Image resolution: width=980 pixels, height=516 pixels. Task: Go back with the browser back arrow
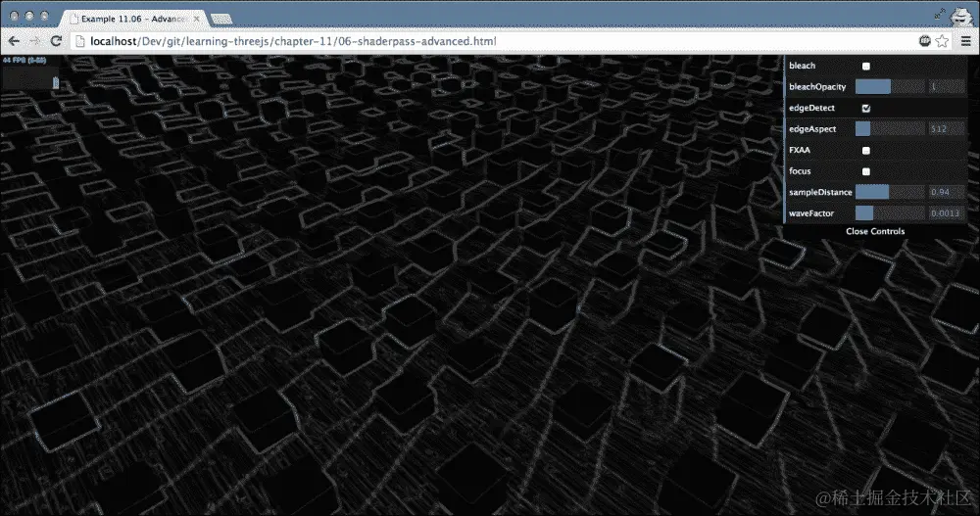point(14,41)
